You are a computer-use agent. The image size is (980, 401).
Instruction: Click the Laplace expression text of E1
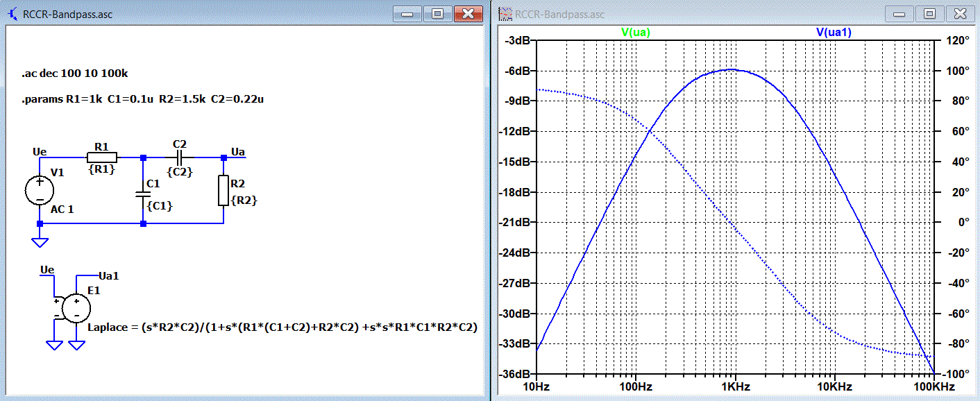(282, 327)
